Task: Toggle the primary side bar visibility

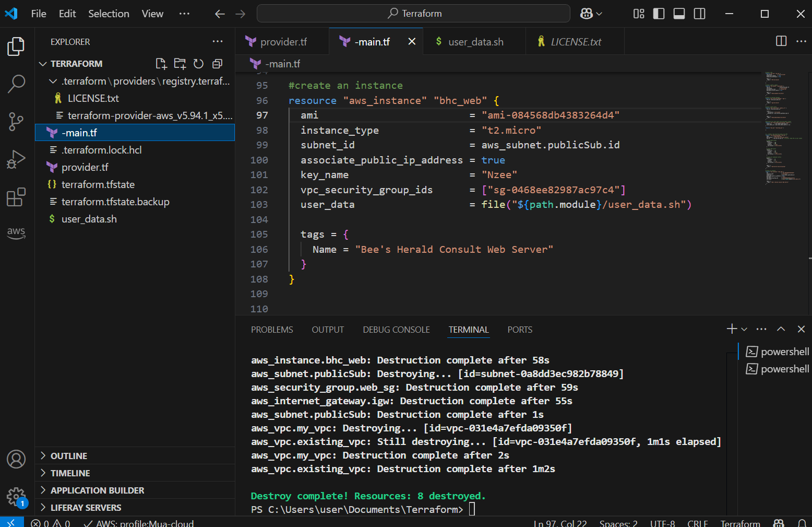Action: [659, 14]
